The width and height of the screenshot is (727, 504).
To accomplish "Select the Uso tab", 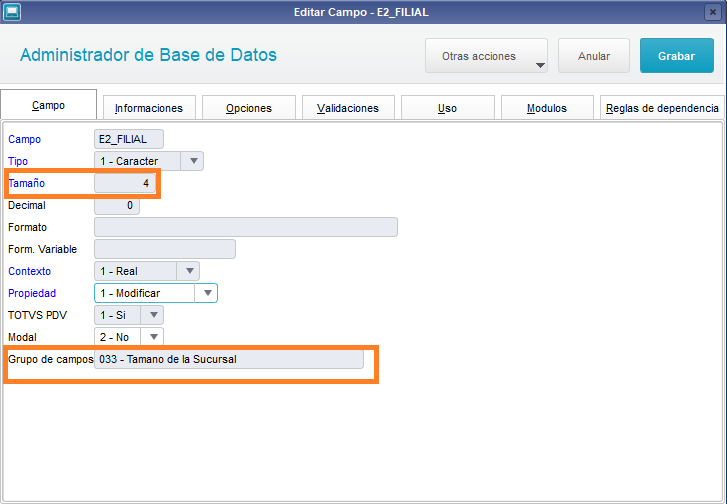I will [447, 108].
